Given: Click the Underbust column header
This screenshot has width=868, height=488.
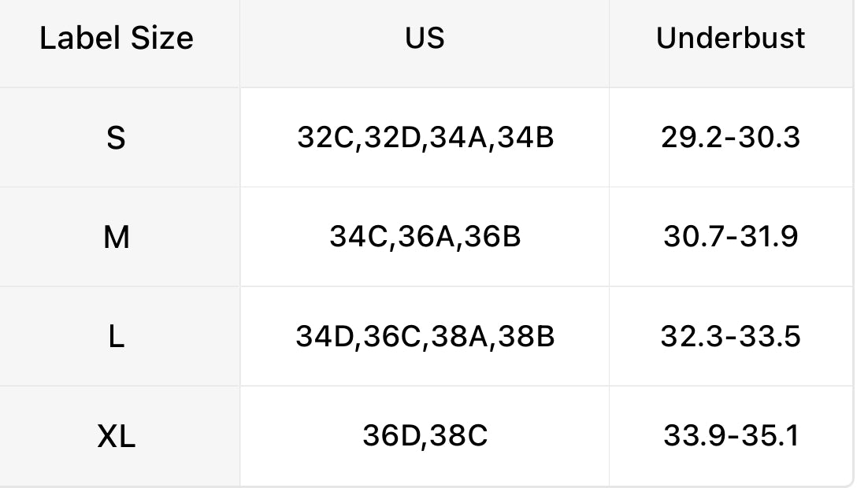Looking at the screenshot, I should 730,39.
